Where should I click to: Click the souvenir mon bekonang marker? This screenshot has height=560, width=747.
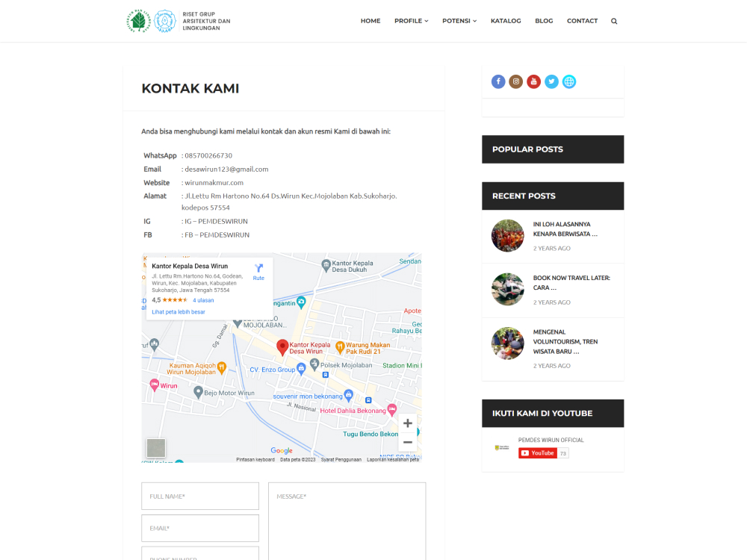click(348, 395)
